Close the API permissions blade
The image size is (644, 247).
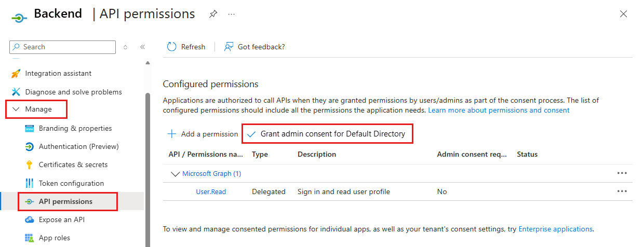point(624,14)
